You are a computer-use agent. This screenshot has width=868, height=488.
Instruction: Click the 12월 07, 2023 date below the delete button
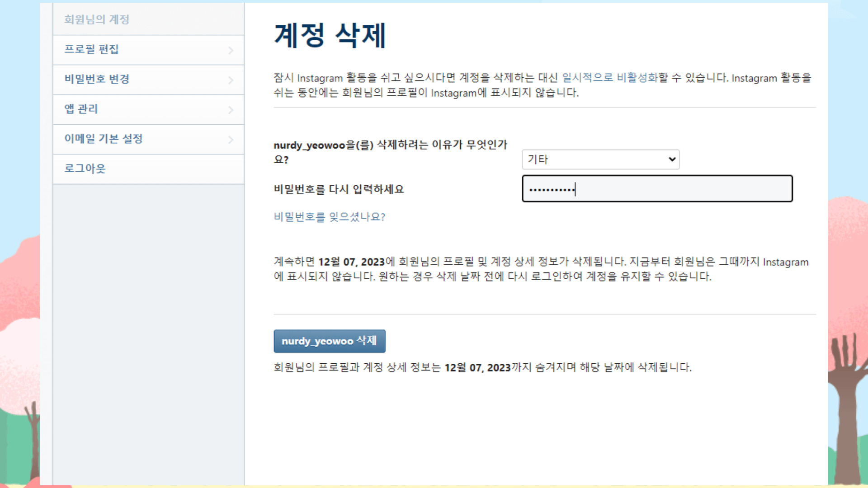477,367
